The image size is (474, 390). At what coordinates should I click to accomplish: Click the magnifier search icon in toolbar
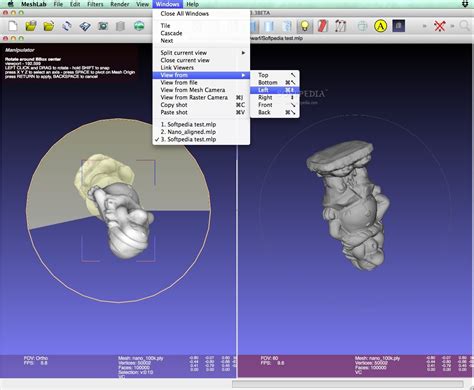tap(464, 26)
